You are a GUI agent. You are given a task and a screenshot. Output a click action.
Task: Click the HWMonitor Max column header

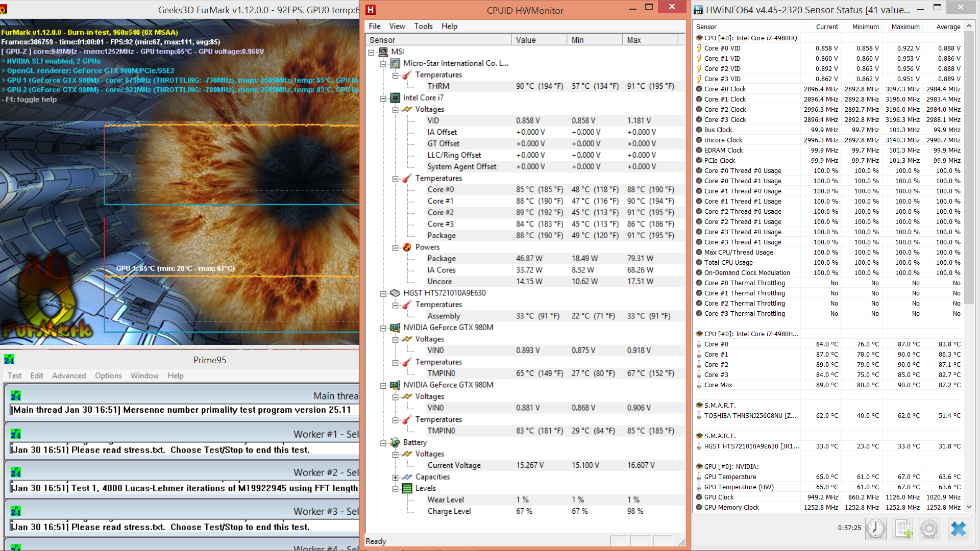pos(650,40)
